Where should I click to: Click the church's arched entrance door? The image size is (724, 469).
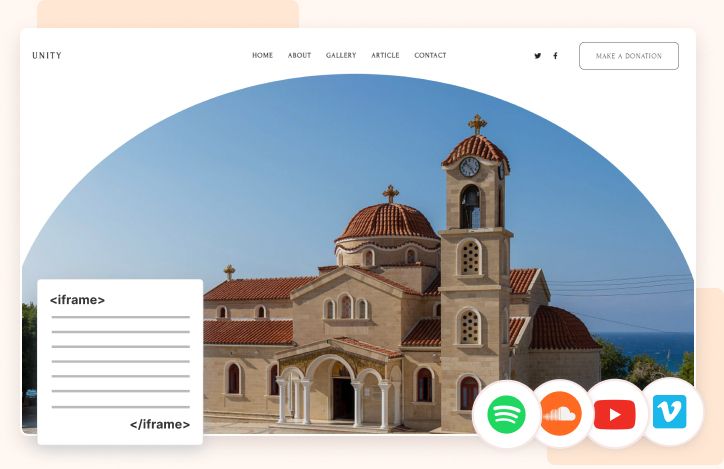[x=342, y=397]
